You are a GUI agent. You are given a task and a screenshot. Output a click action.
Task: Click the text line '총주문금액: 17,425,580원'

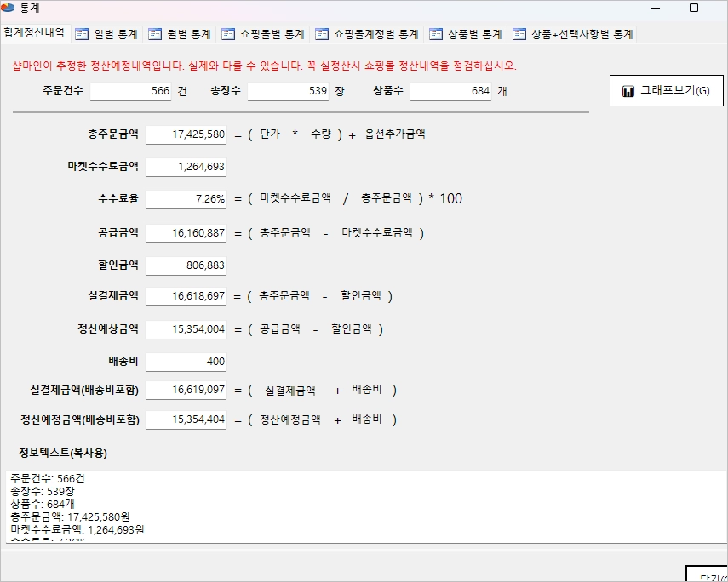click(x=70, y=516)
